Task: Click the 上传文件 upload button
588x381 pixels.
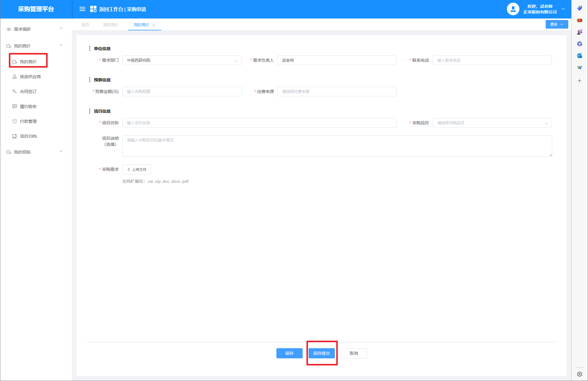Action: 137,169
